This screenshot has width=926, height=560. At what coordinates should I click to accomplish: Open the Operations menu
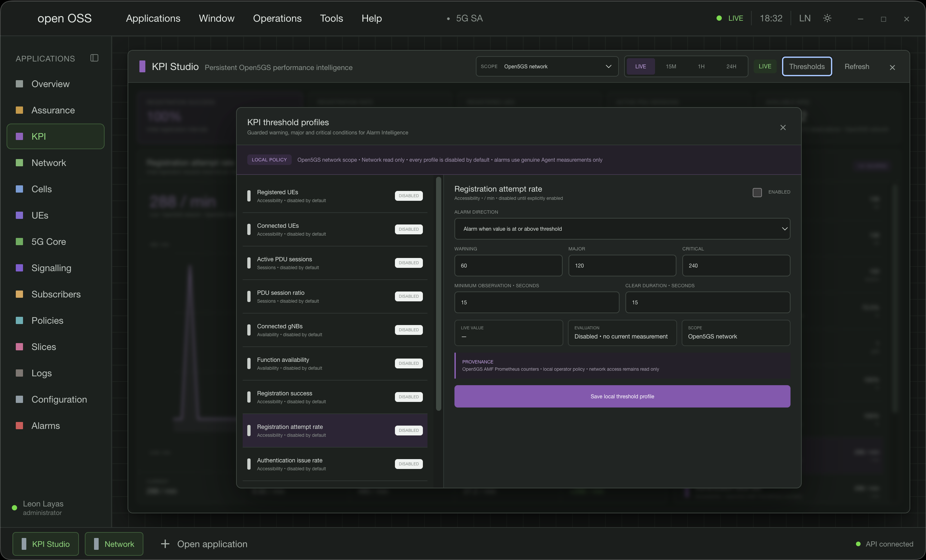tap(277, 18)
